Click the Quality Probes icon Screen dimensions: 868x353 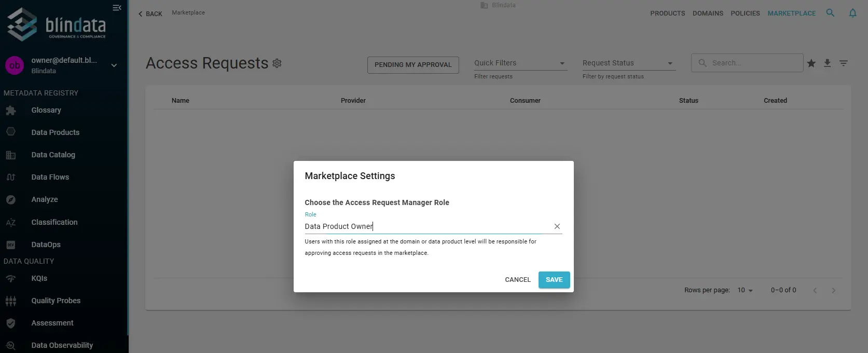(x=11, y=301)
